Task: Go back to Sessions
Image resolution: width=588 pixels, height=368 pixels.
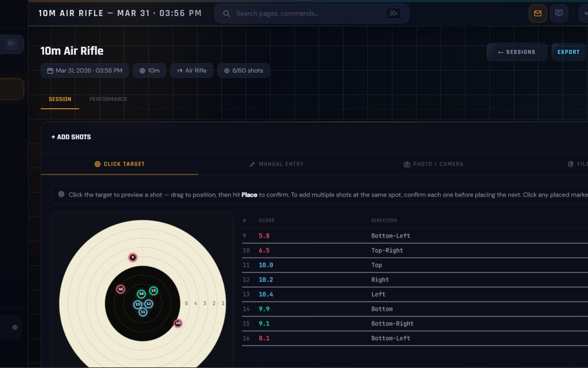Action: pyautogui.click(x=517, y=52)
